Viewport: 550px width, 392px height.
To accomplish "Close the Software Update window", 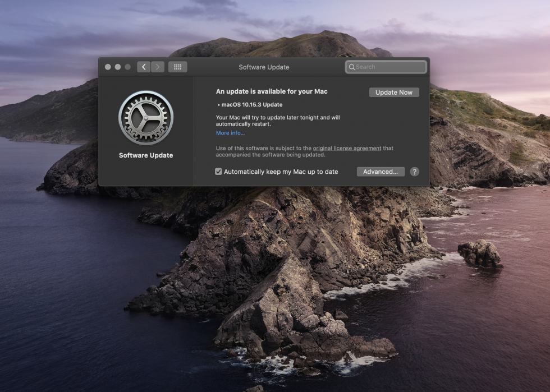I will tap(108, 67).
